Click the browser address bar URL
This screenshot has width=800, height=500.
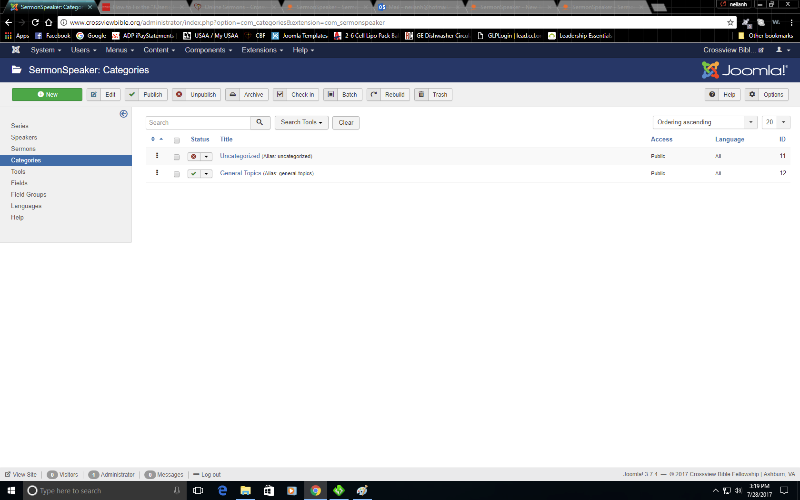tap(227, 22)
